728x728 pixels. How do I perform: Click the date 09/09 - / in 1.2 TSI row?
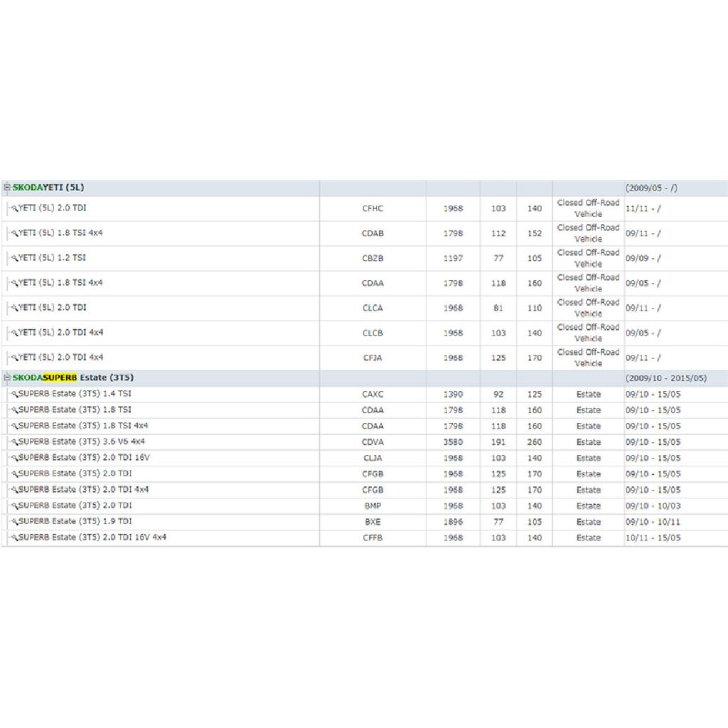pos(643,258)
